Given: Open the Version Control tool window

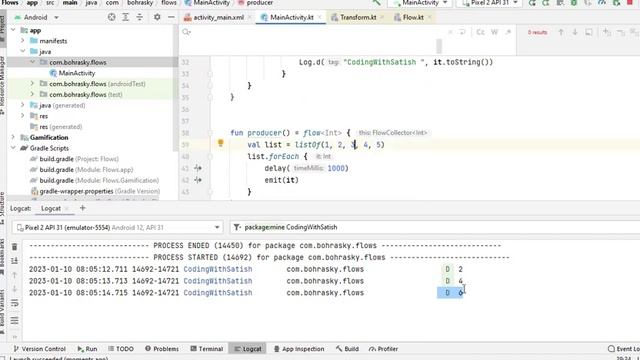Looking at the screenshot, I should point(40,349).
